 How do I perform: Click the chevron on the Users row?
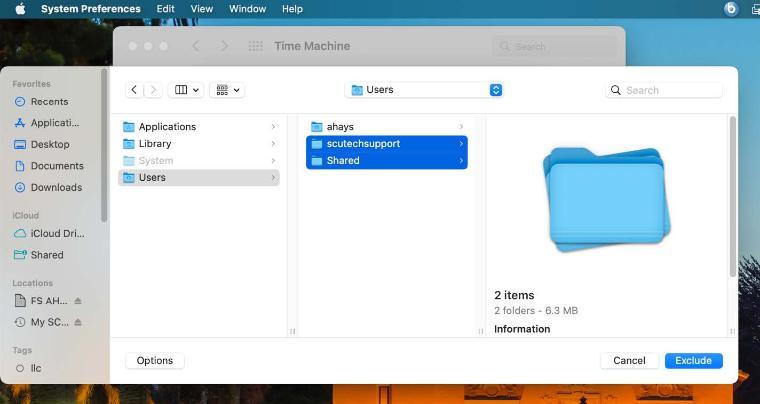pyautogui.click(x=273, y=178)
